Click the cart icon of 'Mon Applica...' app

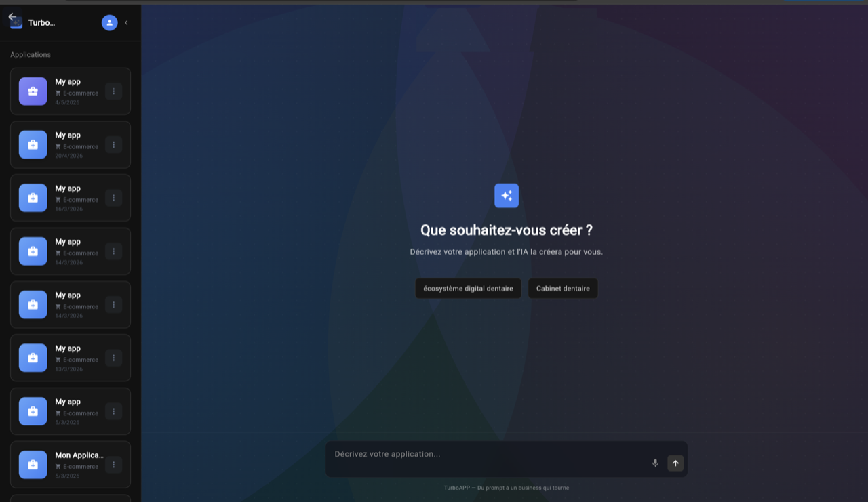point(58,467)
